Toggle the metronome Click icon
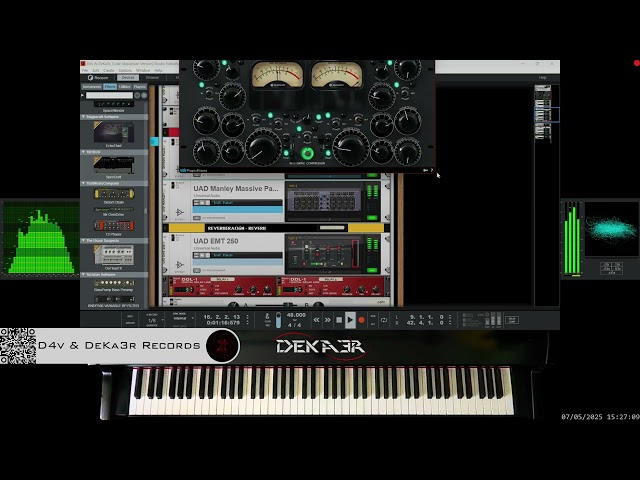 pos(268,316)
